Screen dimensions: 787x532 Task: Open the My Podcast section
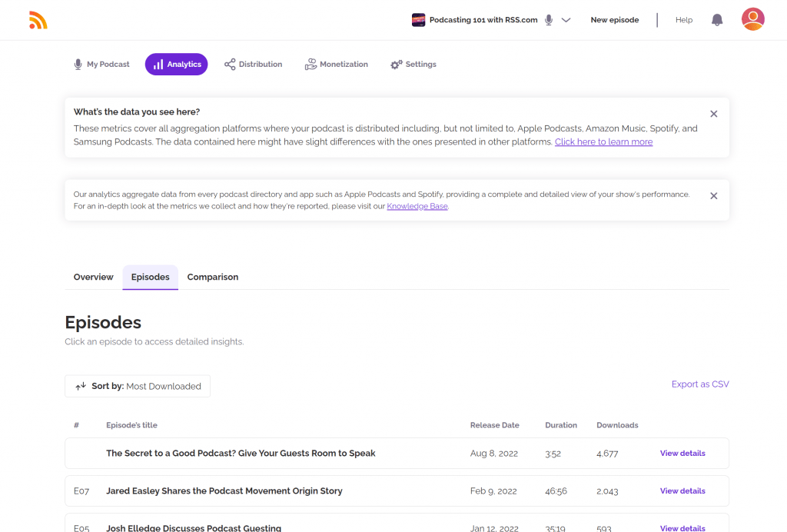(x=101, y=65)
